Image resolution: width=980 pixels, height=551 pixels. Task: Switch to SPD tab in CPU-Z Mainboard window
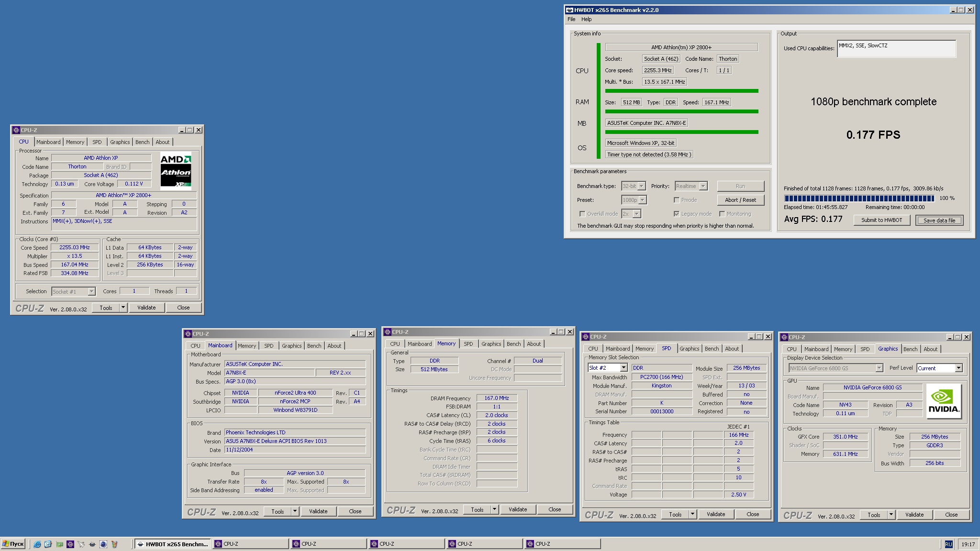tap(269, 346)
